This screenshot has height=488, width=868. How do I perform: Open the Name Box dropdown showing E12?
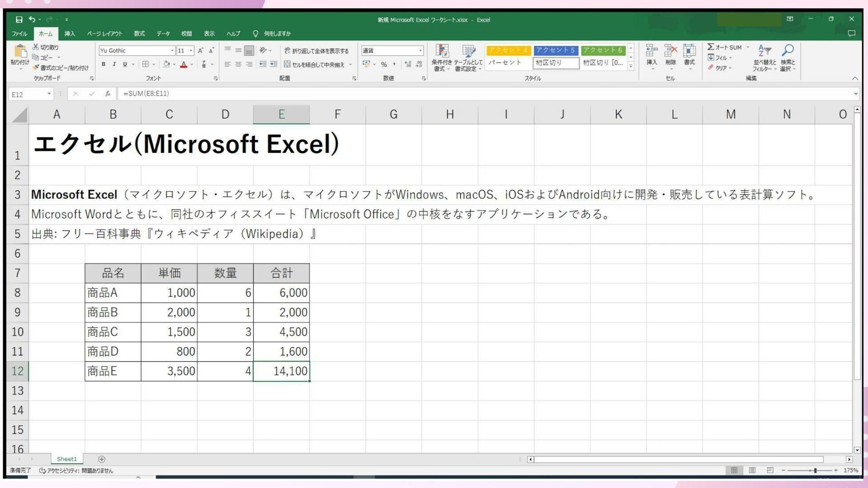[49, 94]
